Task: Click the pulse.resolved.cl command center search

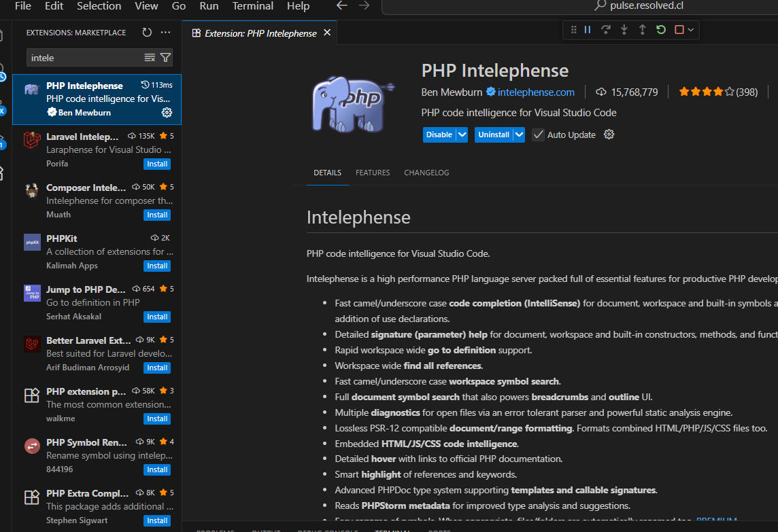Action: (x=581, y=6)
